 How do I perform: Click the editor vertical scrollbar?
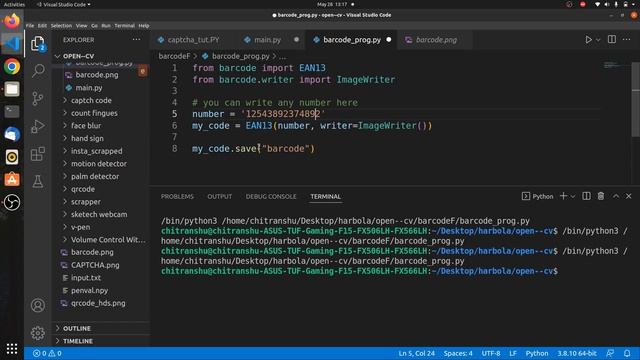tap(636, 100)
